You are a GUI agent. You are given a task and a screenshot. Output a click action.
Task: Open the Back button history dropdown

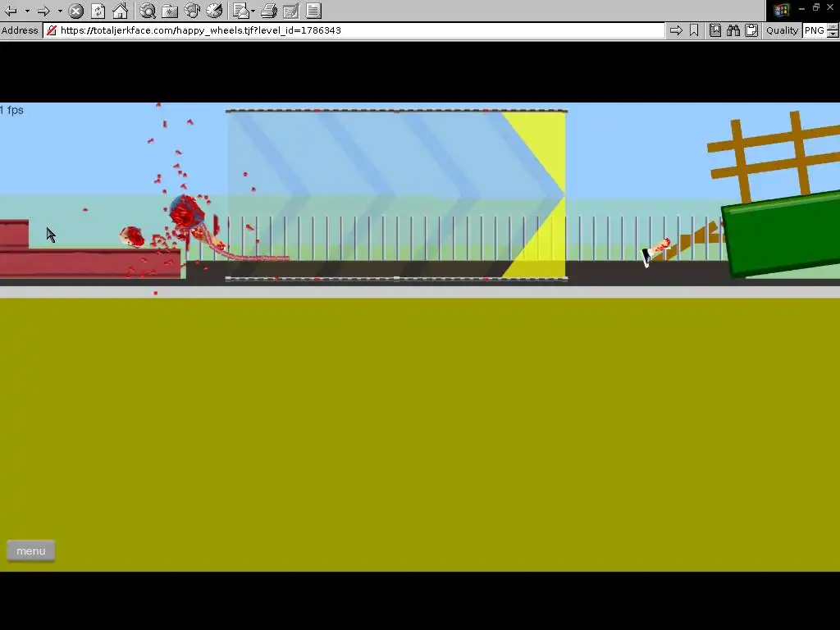[27, 11]
